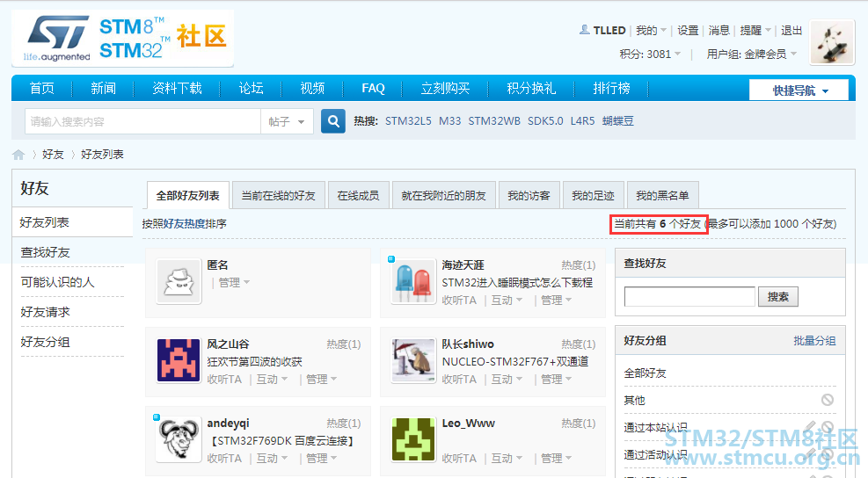This screenshot has width=868, height=478.
Task: Click hot search term 蝴蝶豆
Action: (x=617, y=120)
